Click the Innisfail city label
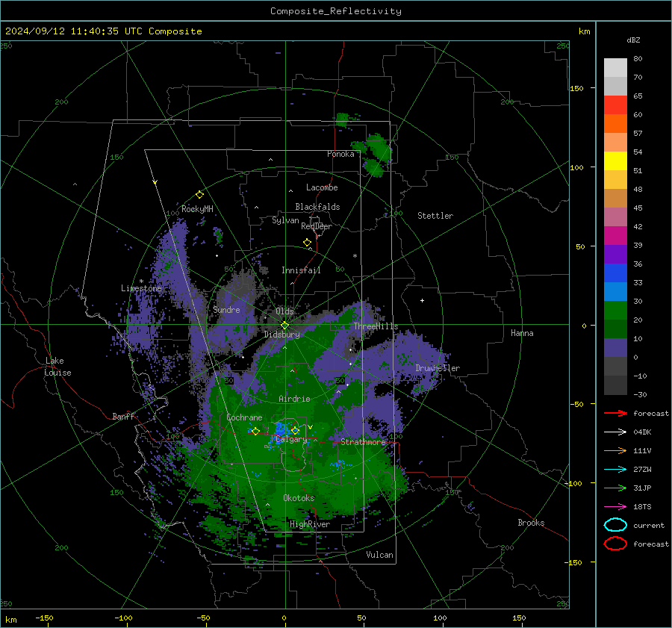The width and height of the screenshot is (672, 628). pyautogui.click(x=301, y=270)
